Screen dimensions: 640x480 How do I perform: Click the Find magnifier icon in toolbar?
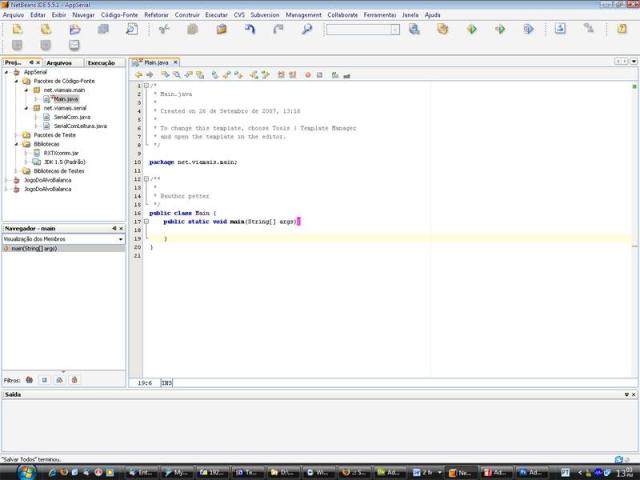307,30
